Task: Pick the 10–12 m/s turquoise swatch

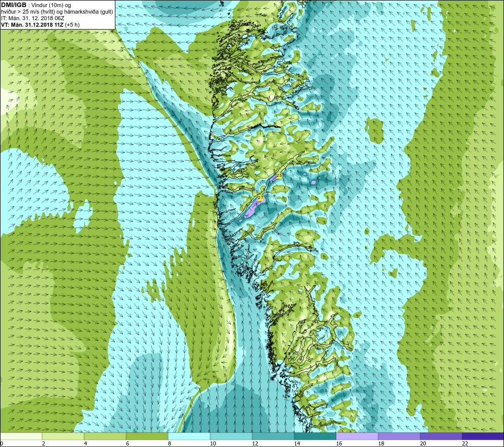Action: pos(231,436)
